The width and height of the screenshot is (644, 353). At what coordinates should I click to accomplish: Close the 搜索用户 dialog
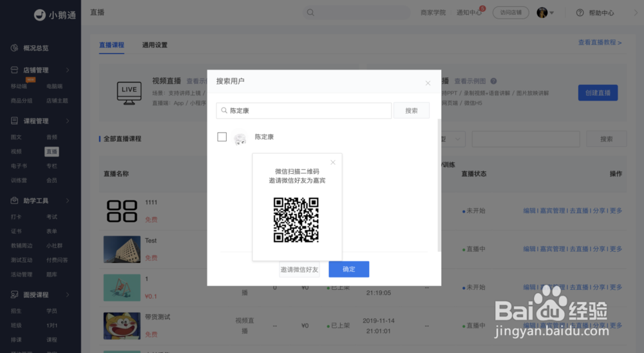coord(428,83)
